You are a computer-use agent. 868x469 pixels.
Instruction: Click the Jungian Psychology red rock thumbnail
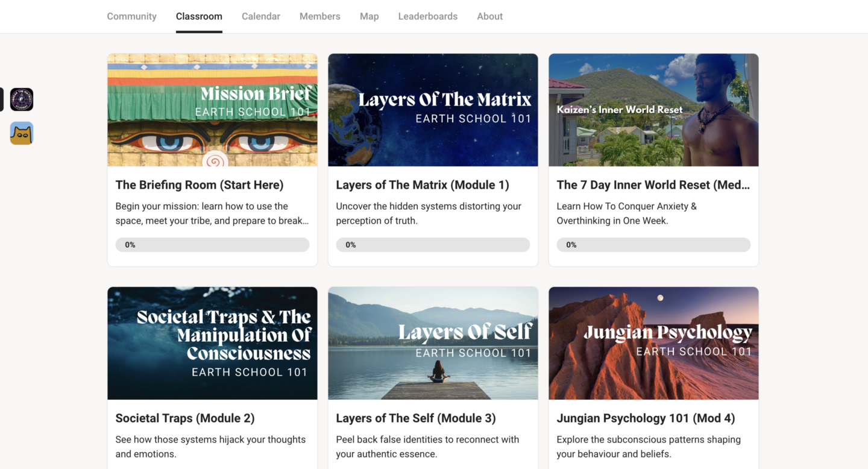point(653,343)
